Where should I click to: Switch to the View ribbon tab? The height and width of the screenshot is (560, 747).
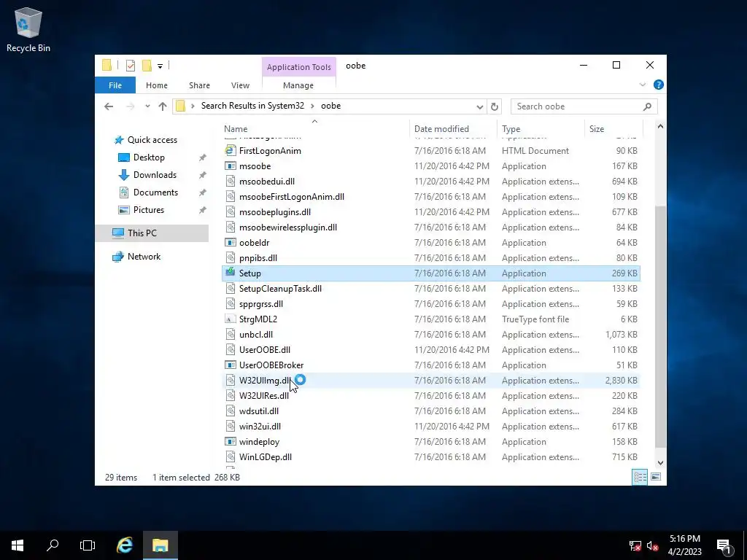click(240, 85)
